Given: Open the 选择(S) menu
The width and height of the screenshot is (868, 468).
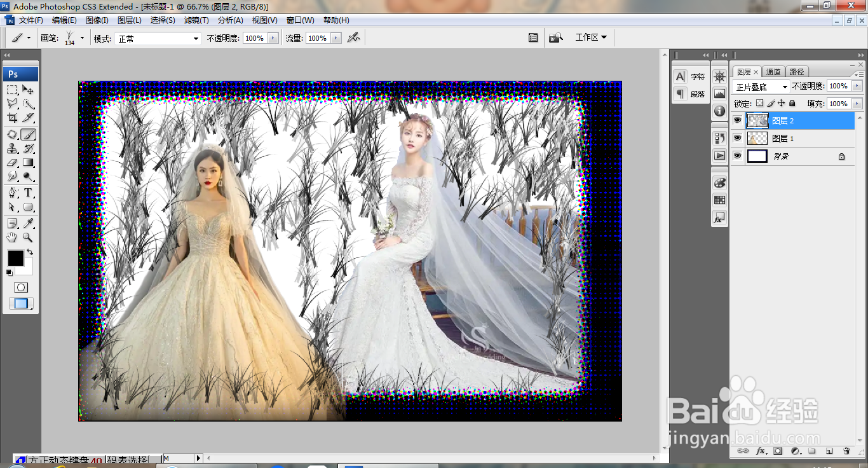Looking at the screenshot, I should click(163, 20).
